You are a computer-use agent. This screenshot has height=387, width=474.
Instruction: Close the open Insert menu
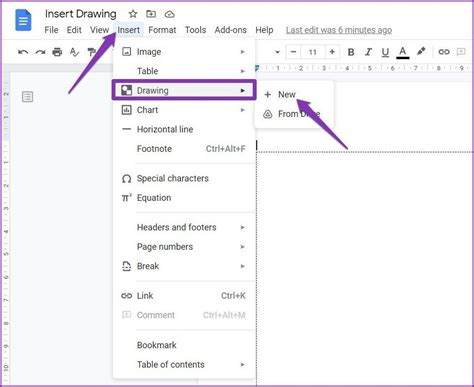128,30
